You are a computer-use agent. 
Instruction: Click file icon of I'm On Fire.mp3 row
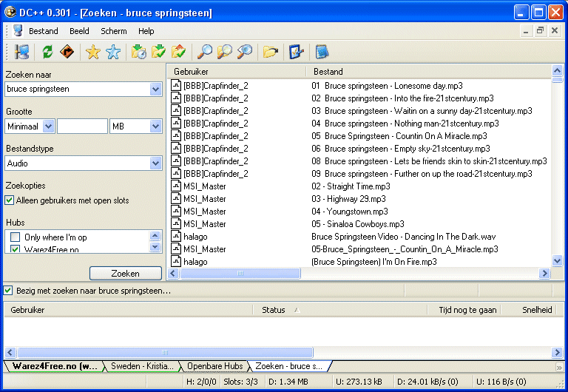click(x=176, y=262)
